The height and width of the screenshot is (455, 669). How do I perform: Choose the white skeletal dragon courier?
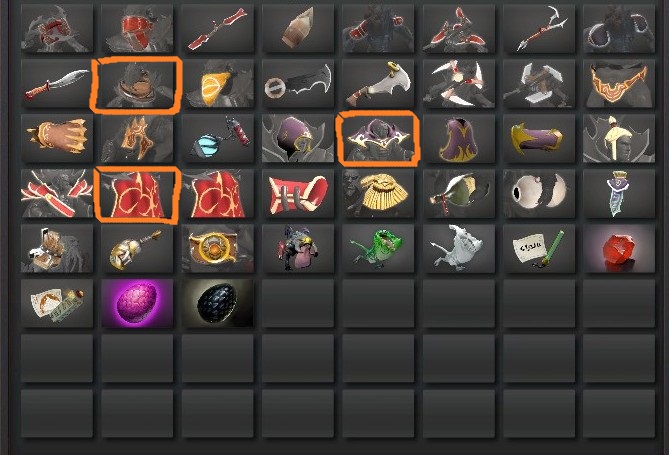coord(459,248)
